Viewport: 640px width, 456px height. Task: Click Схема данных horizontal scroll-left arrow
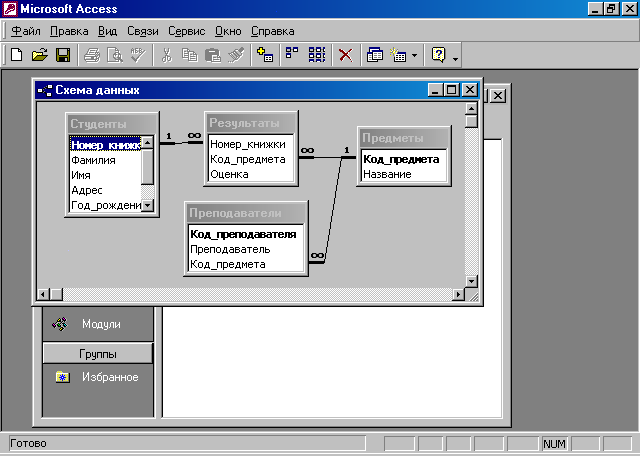click(x=43, y=294)
